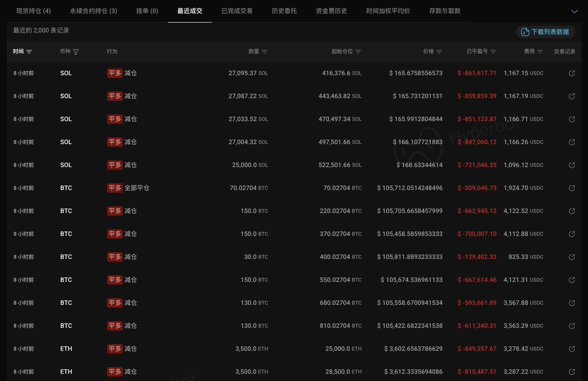
Task: Open transaction record for SOL 27,033.52 row
Action: tap(571, 119)
